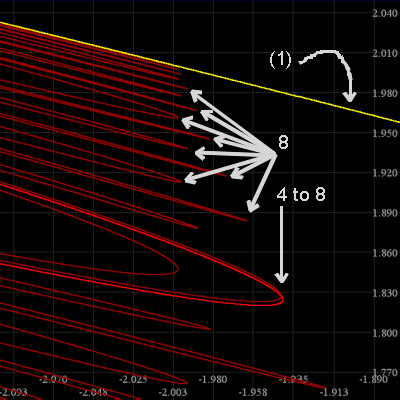Click the 2.010 y-axis label
Viewport: 400px width, 400px height.
pyautogui.click(x=385, y=53)
